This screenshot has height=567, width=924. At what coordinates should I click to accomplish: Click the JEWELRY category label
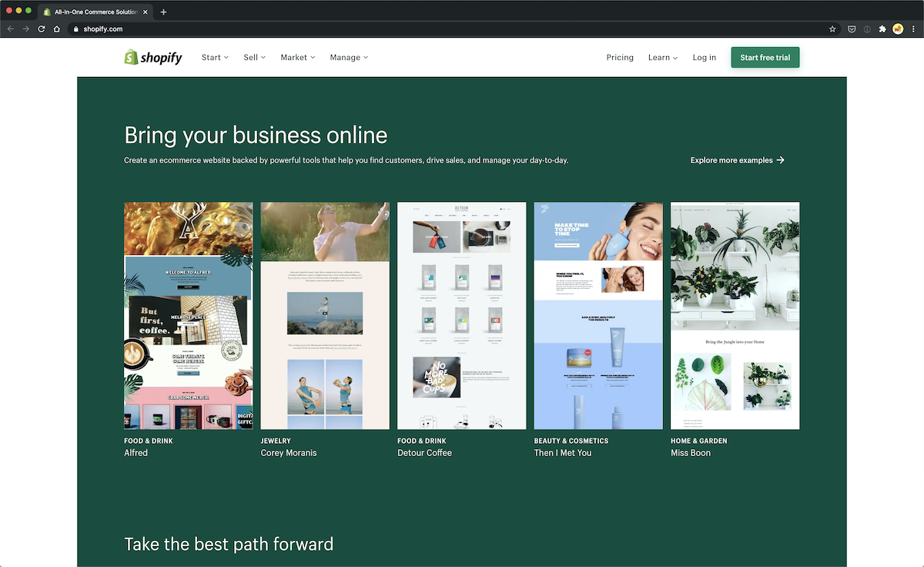point(276,441)
